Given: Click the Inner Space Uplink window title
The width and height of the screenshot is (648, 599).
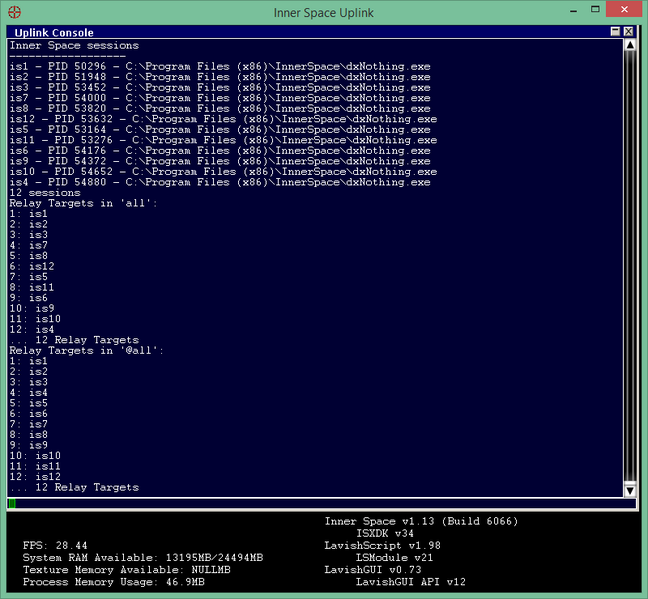Looking at the screenshot, I should coord(324,13).
